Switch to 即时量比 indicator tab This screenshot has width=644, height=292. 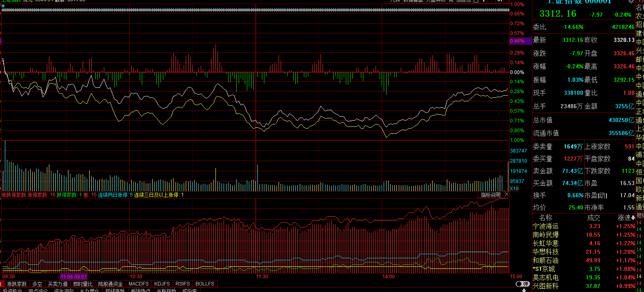tap(83, 284)
